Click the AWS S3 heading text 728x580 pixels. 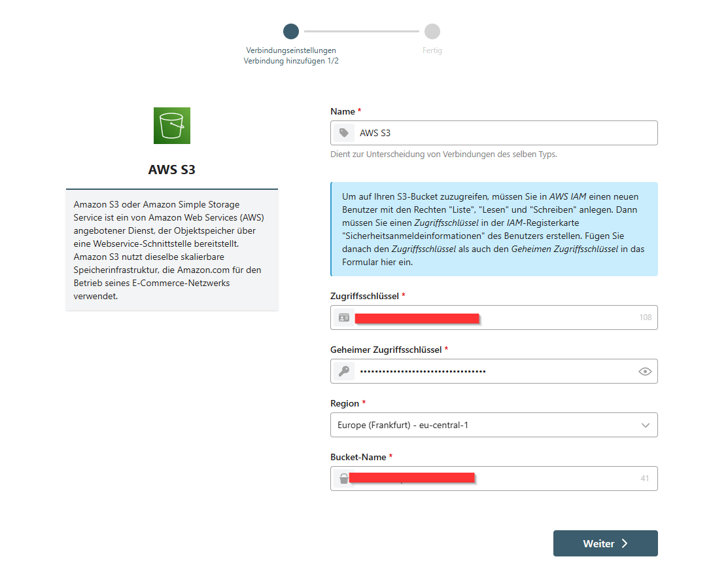pos(172,170)
